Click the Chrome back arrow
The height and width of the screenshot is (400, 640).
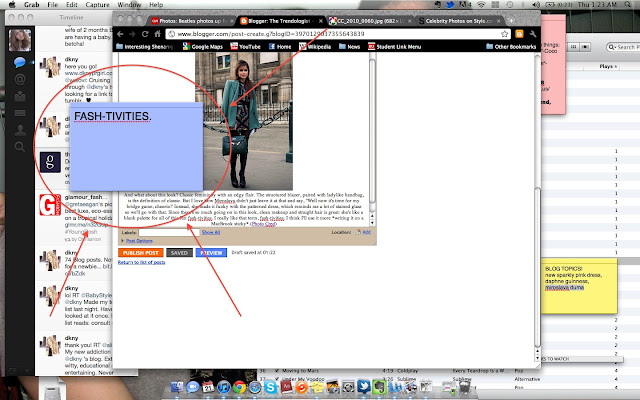(x=120, y=34)
